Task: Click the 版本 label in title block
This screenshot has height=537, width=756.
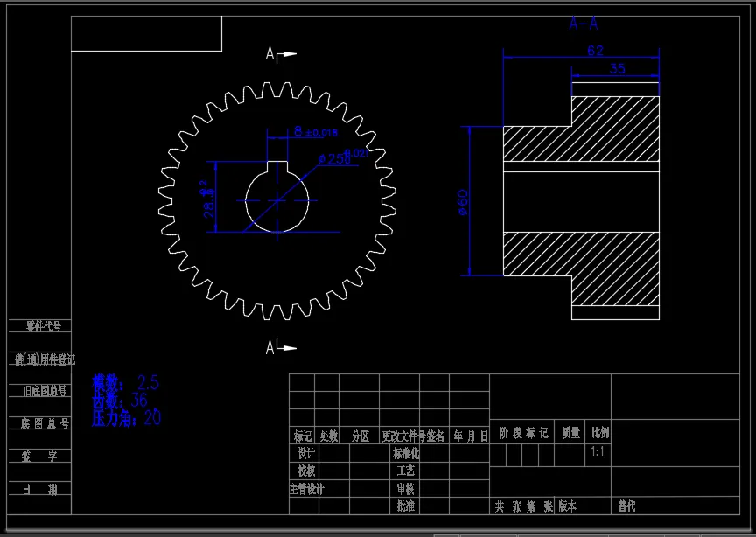Action: 568,506
